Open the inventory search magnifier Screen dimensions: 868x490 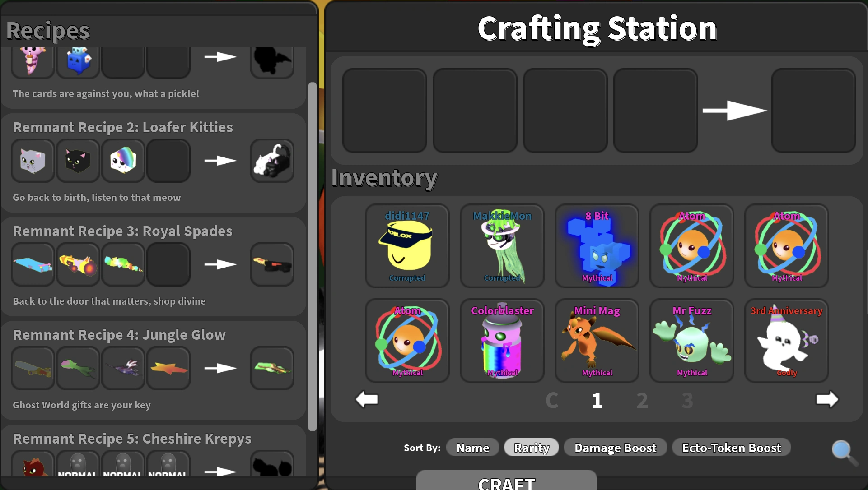coord(844,452)
